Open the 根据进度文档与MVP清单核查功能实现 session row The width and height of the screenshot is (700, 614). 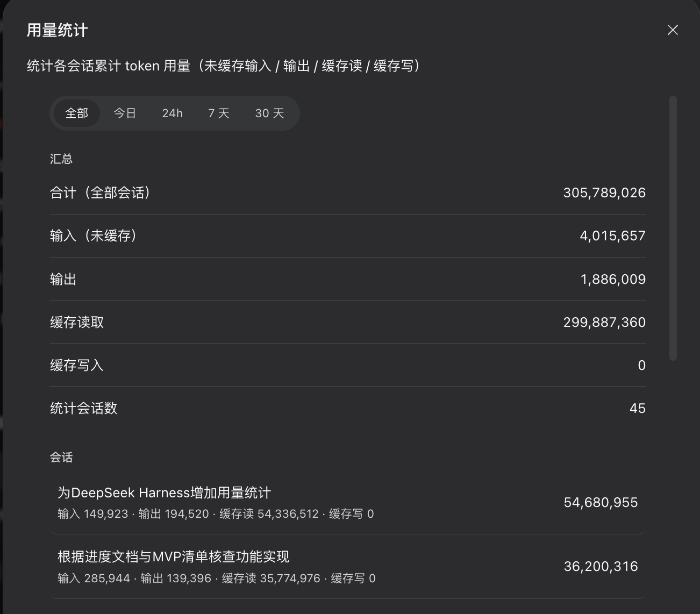(x=348, y=567)
